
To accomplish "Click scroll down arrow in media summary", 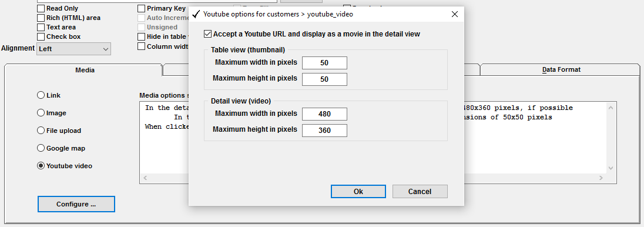I will tap(611, 169).
